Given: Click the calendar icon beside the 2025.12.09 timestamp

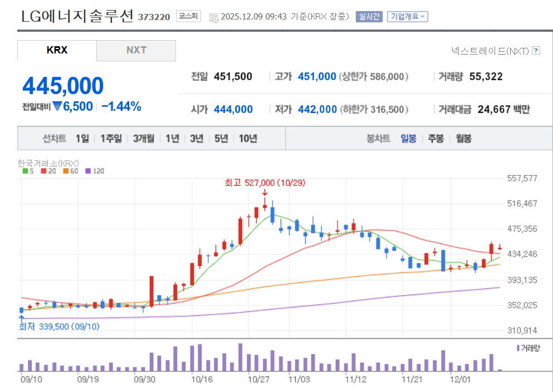Looking at the screenshot, I should (x=214, y=17).
